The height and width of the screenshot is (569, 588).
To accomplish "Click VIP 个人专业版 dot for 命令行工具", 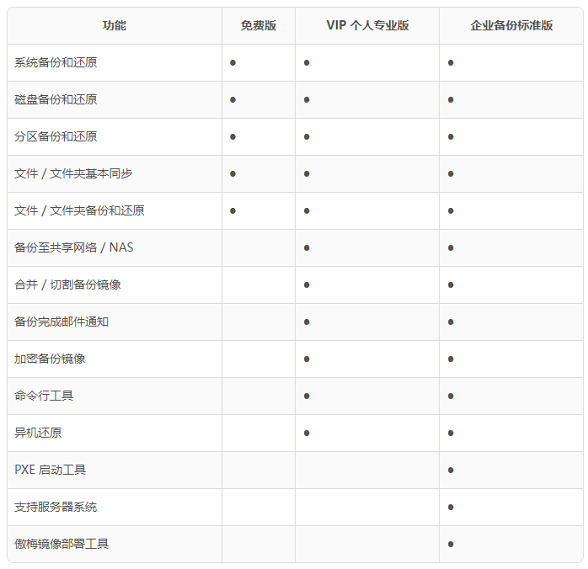I will point(307,396).
